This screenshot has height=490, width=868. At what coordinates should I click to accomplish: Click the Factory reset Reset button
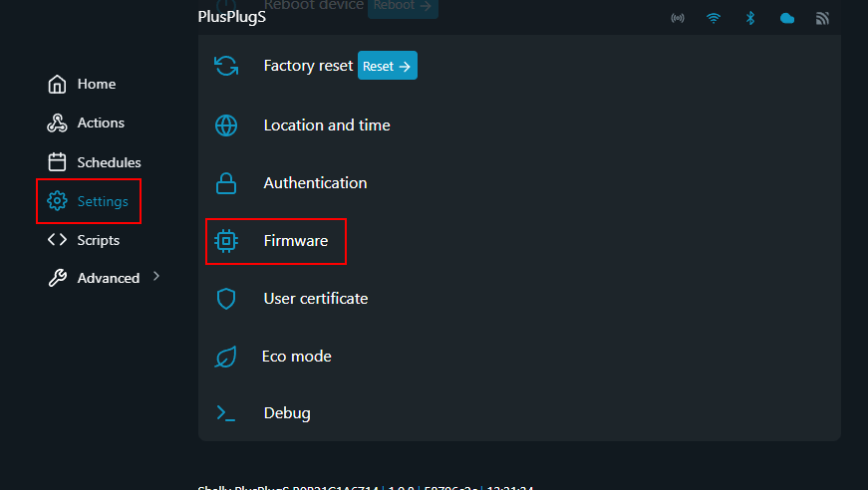click(x=387, y=66)
